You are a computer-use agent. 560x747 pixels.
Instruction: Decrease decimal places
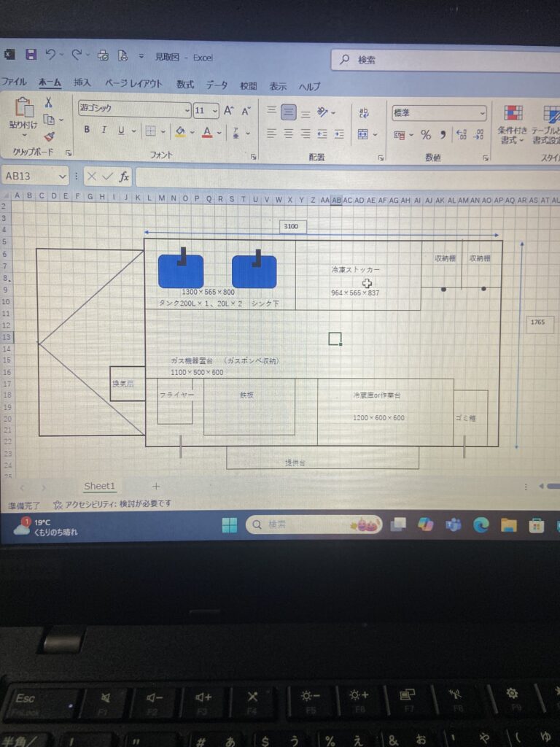point(478,135)
